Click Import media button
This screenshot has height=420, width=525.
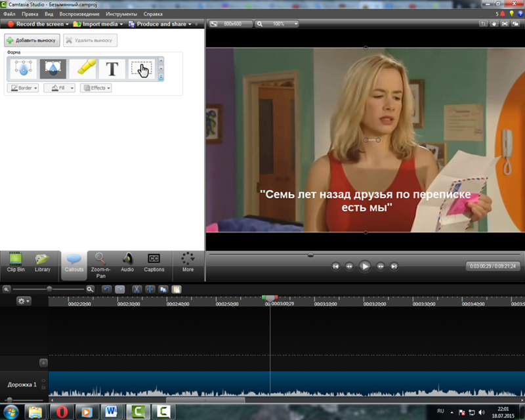point(95,24)
